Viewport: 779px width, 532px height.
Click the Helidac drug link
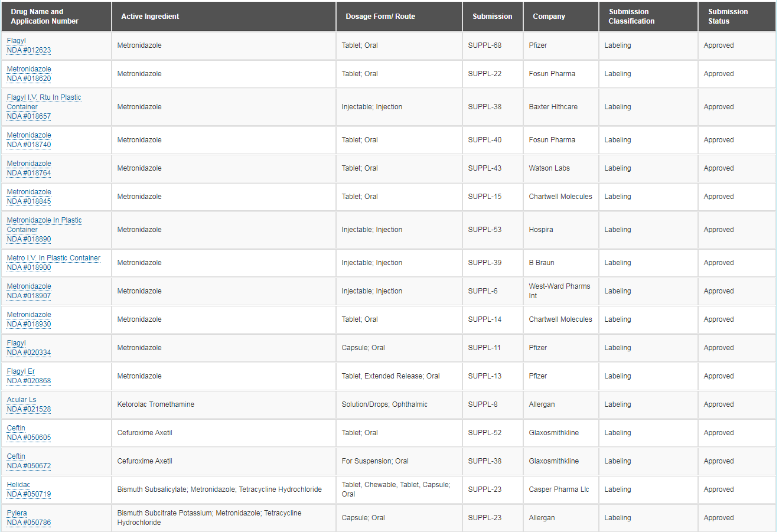point(18,485)
